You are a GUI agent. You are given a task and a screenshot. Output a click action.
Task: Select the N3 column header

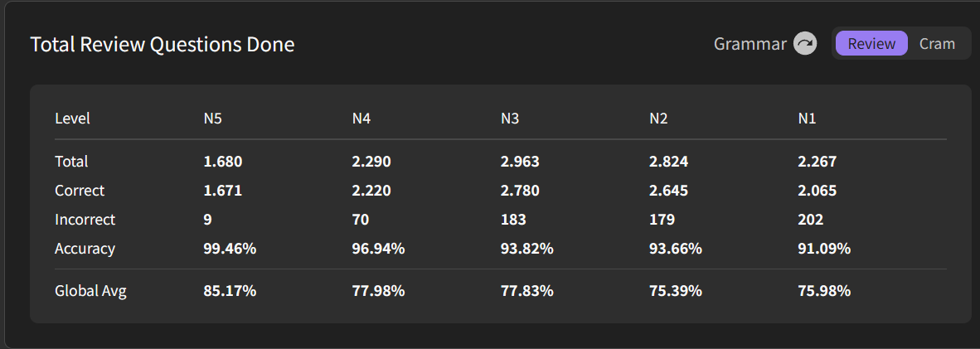coord(510,119)
